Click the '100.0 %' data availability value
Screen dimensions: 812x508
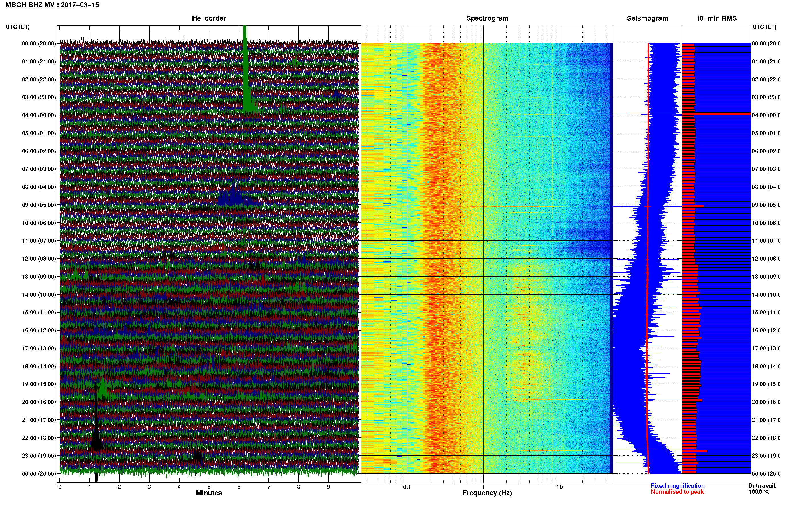(x=759, y=492)
